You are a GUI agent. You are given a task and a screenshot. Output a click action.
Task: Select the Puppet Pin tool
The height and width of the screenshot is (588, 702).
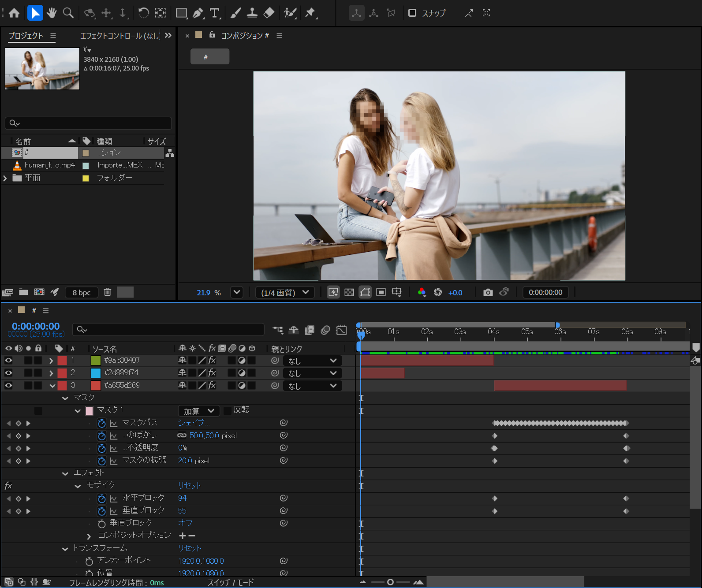(310, 13)
